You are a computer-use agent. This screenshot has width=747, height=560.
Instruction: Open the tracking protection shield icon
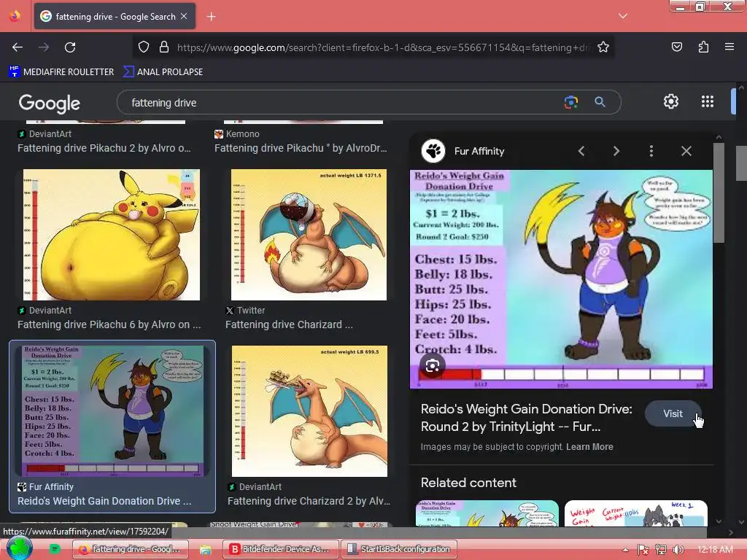tap(144, 47)
